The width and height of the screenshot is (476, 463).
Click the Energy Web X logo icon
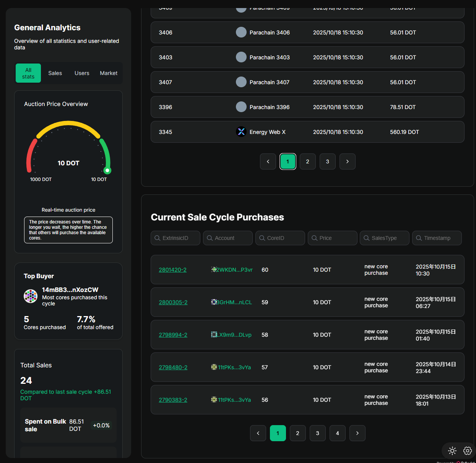coord(241,132)
